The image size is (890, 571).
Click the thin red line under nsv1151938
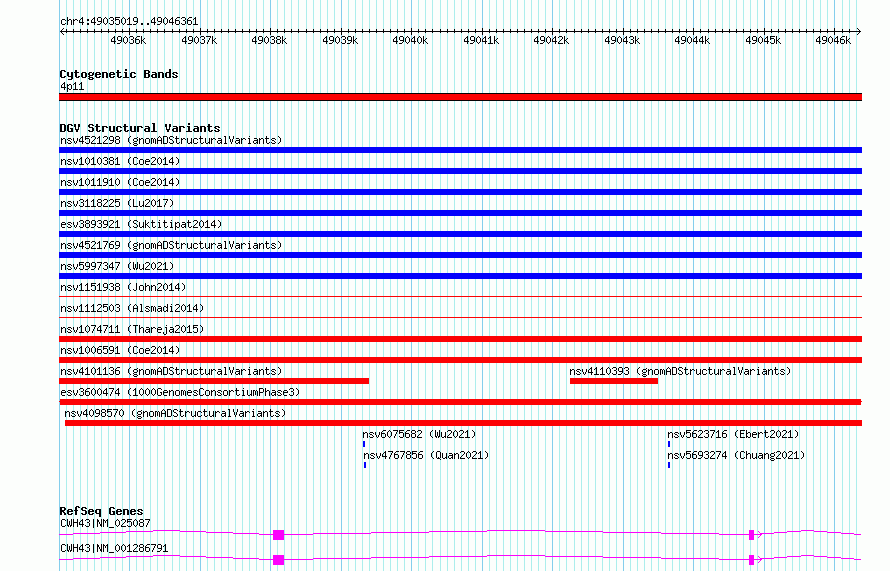460,296
